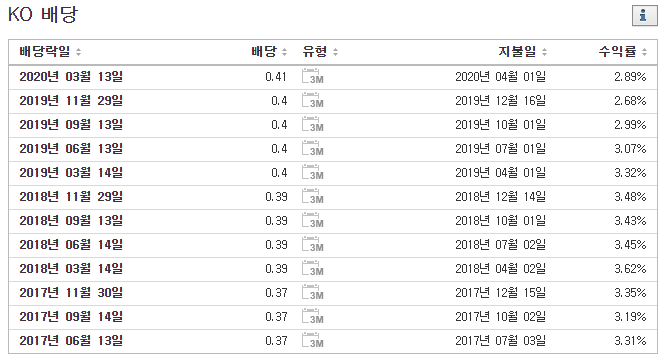Select ex-dividend date 2019년 03월 14일
666x360 pixels.
pyautogui.click(x=71, y=172)
